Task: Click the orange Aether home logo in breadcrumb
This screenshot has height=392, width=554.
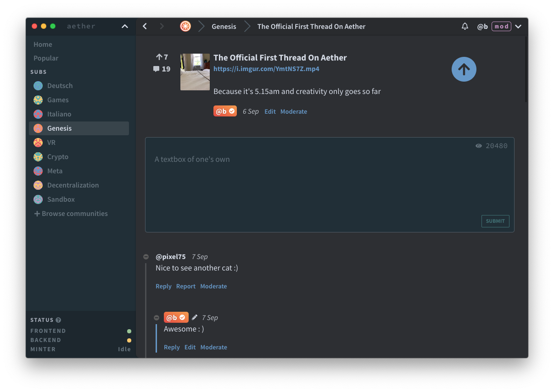Action: (x=185, y=27)
